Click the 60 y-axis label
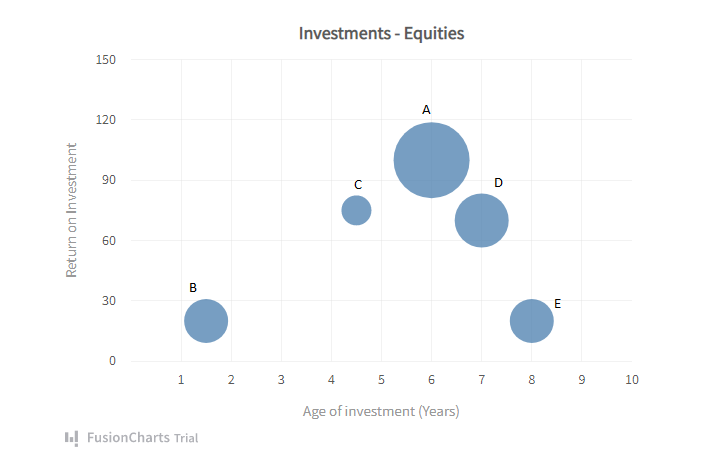 (108, 240)
